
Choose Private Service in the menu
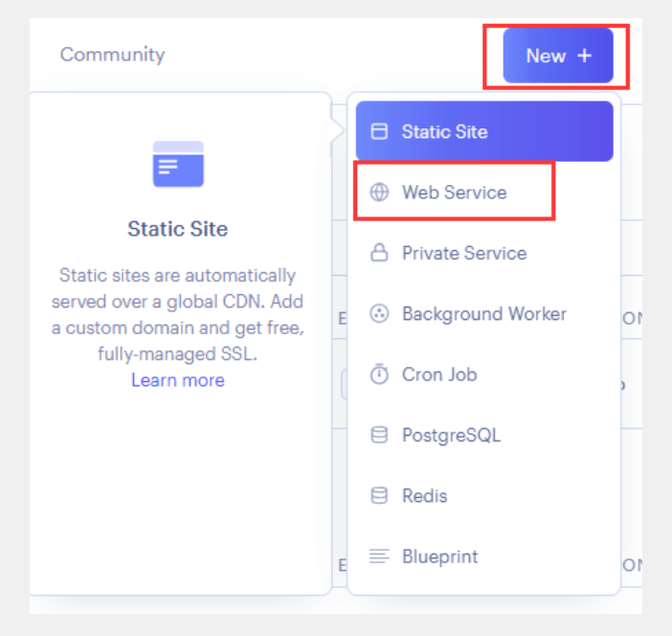463,254
